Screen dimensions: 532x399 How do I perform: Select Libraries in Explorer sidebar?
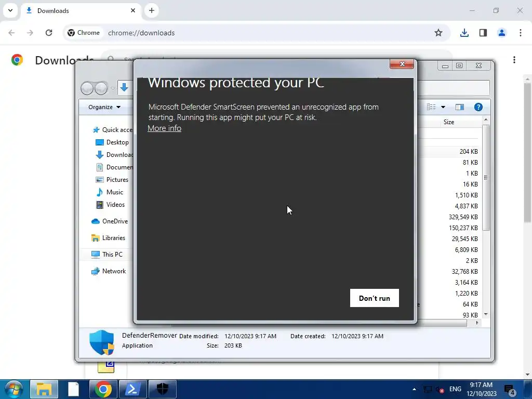108,238
